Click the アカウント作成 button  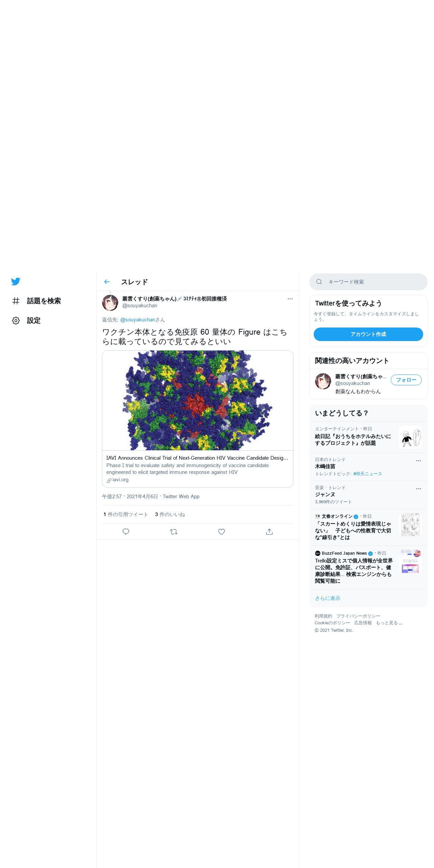tap(368, 334)
